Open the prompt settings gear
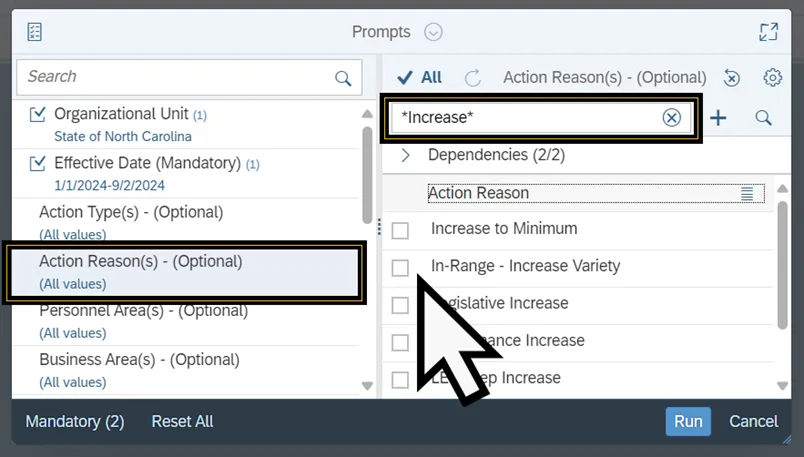 (772, 78)
